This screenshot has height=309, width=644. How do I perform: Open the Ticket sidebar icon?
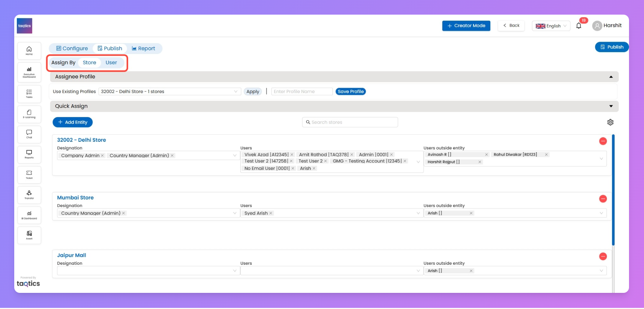click(x=29, y=174)
